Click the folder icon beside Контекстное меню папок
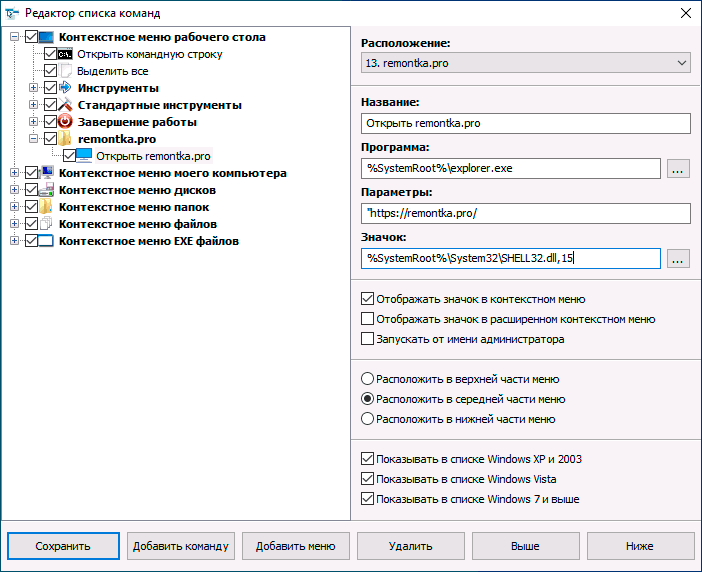The image size is (702, 572). click(46, 207)
